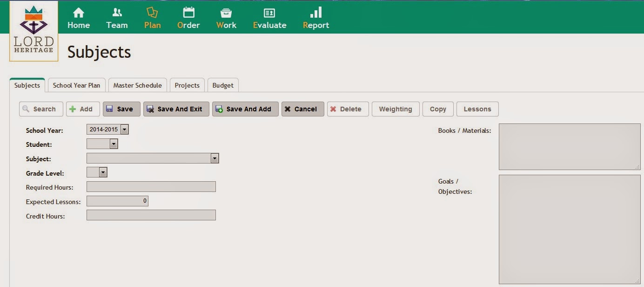The image size is (644, 287).
Task: Click the Save And Add button
Action: click(246, 109)
